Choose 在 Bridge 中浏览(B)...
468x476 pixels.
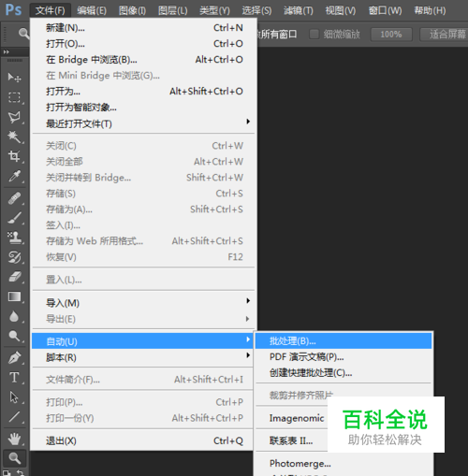point(144,60)
